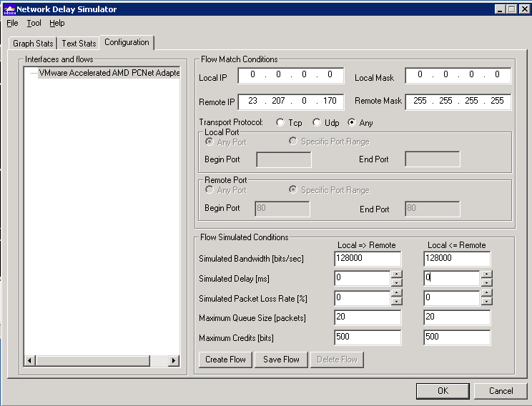Switch to the Graph Stats tab
The width and height of the screenshot is (532, 406).
[x=33, y=44]
